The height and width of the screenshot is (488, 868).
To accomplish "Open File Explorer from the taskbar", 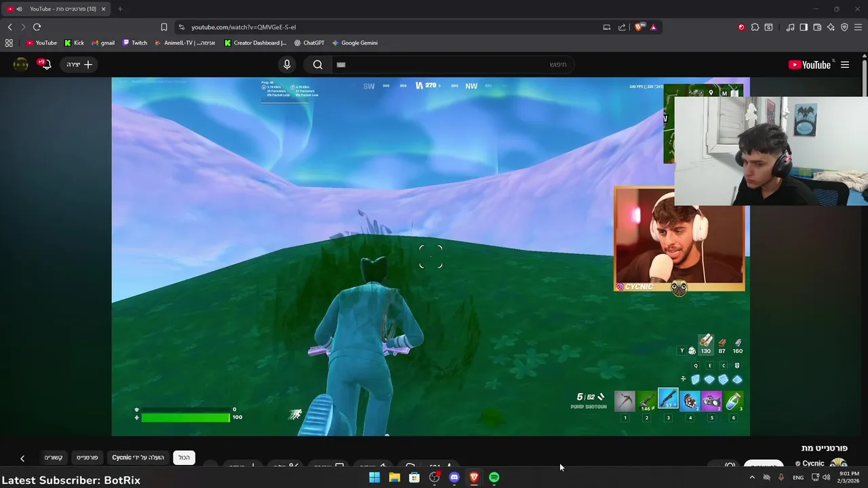I will pos(394,477).
